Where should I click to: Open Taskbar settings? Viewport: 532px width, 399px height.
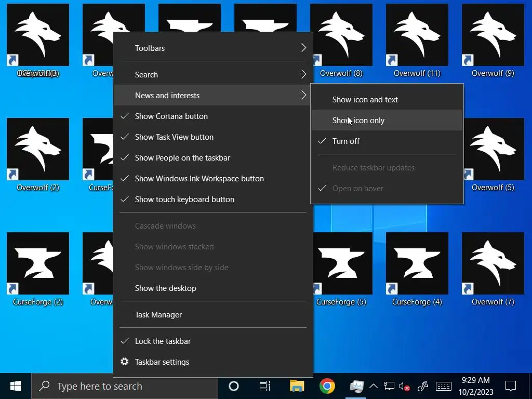[x=213, y=362]
